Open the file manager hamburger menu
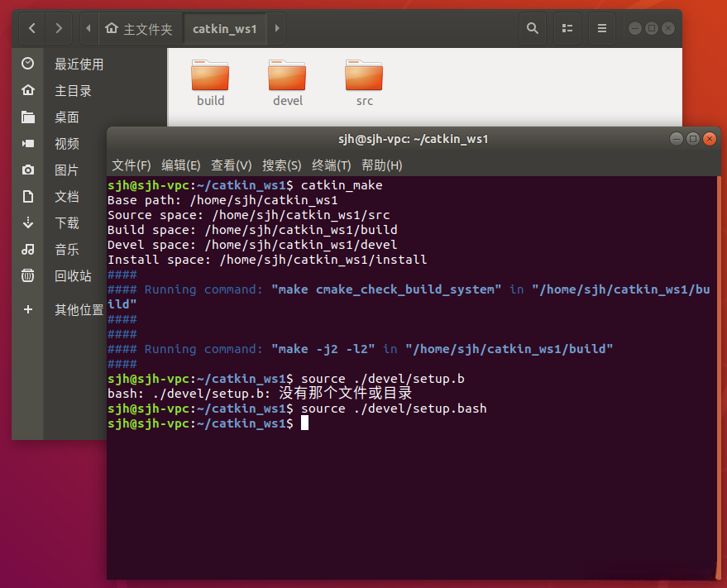The height and width of the screenshot is (588, 727). pos(602,28)
